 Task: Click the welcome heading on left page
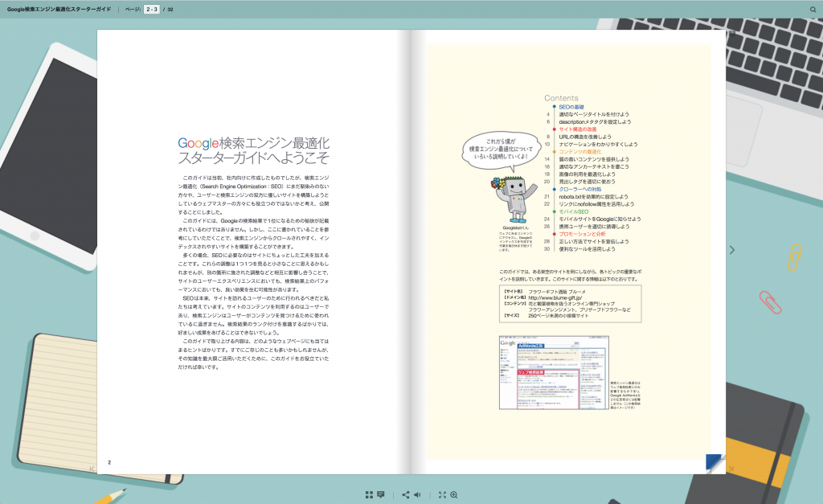click(253, 150)
